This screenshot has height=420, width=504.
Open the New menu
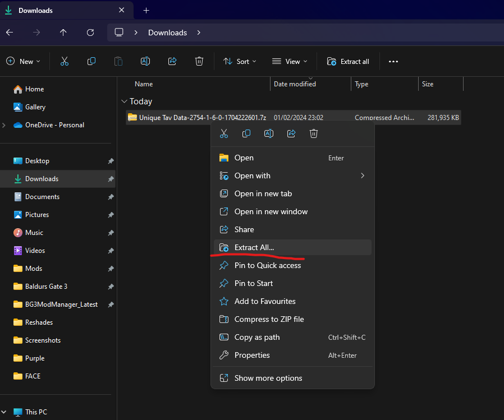click(23, 61)
